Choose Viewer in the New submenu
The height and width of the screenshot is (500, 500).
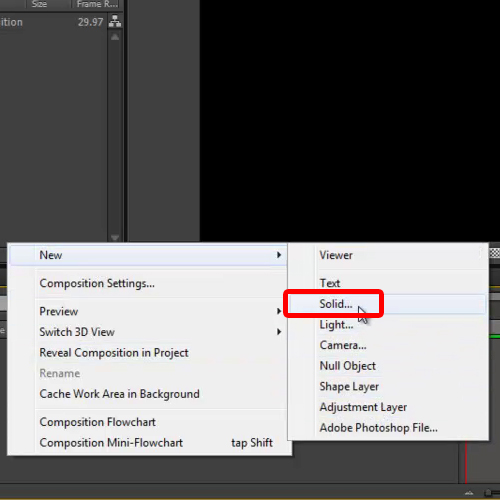(x=388, y=255)
